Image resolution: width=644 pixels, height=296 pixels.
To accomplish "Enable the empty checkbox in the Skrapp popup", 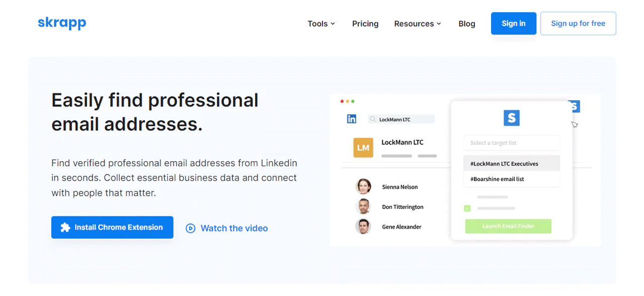I will point(466,196).
